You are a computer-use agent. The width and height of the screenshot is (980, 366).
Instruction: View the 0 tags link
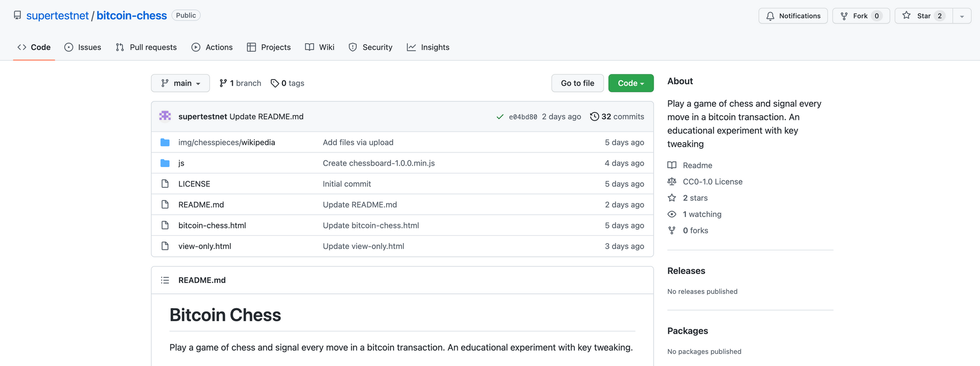click(x=288, y=83)
